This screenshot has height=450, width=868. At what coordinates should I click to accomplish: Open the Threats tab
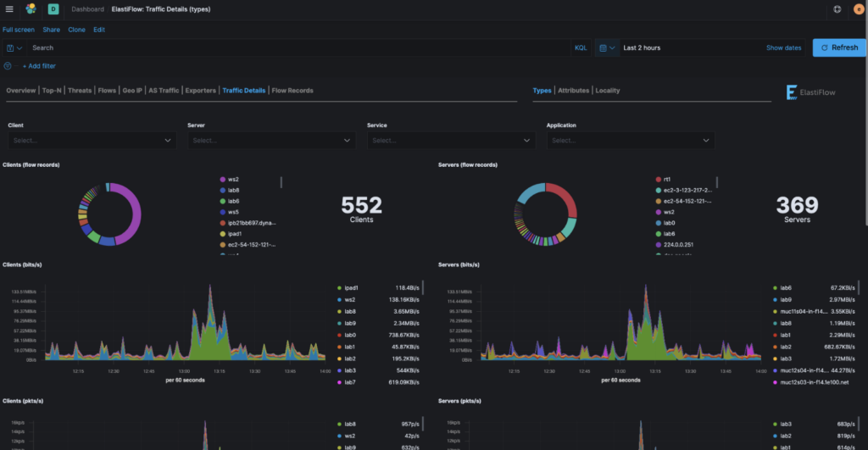[79, 91]
